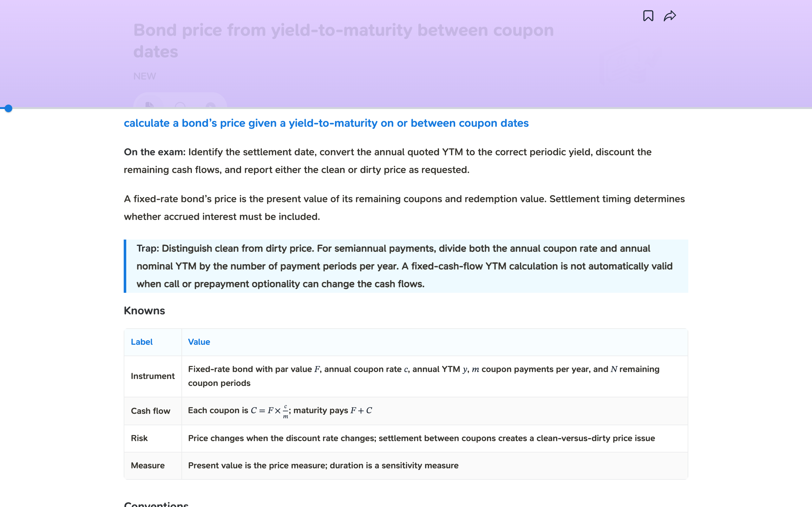The height and width of the screenshot is (507, 812).
Task: Click the Conventions section heading
Action: [x=156, y=504]
